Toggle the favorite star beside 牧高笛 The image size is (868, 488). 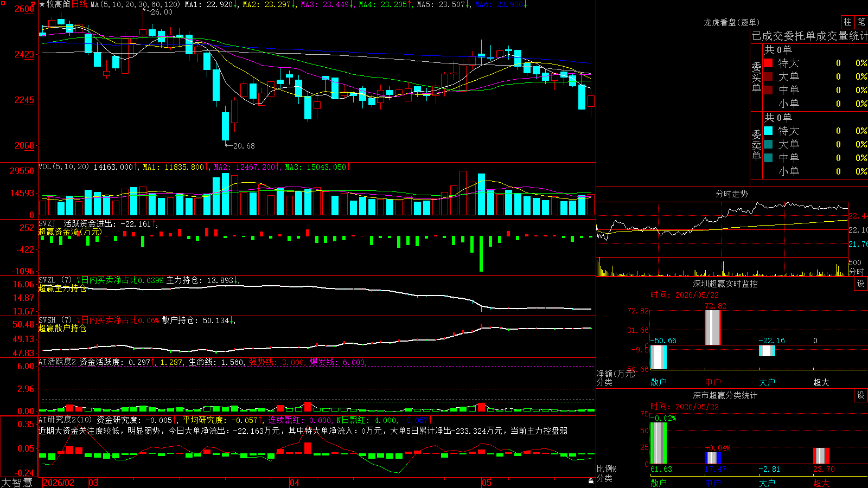(42, 4)
